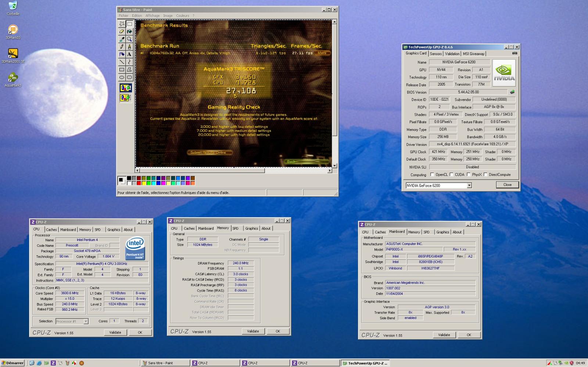Pick the Eraser tool in Paint
Image resolution: width=588 pixels, height=367 pixels.
pos(122,32)
